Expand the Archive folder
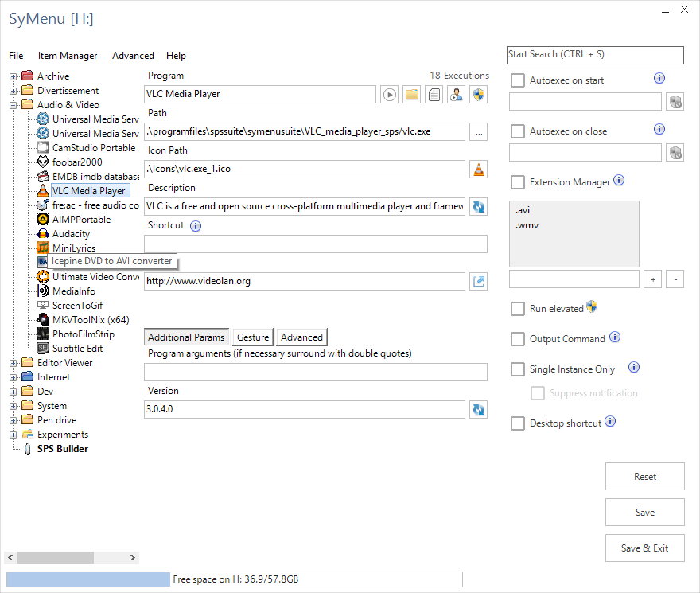The width and height of the screenshot is (700, 593). (x=13, y=76)
